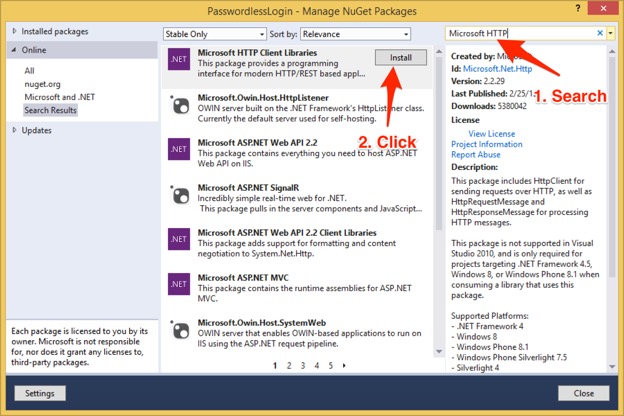
Task: Go to next results page arrow
Action: click(344, 365)
